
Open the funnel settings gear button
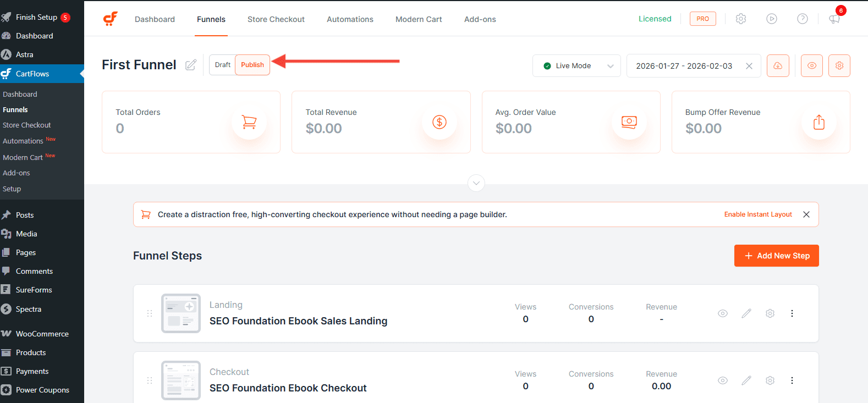[x=839, y=65]
